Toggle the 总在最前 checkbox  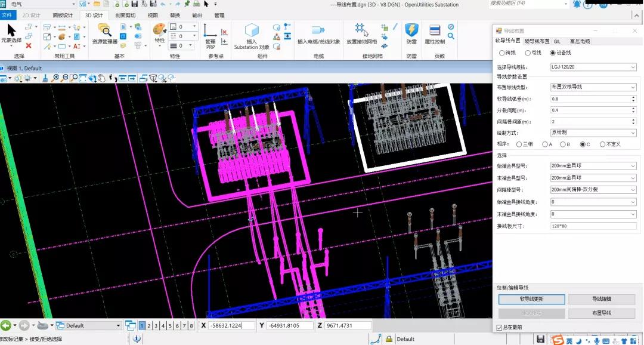pyautogui.click(x=499, y=327)
